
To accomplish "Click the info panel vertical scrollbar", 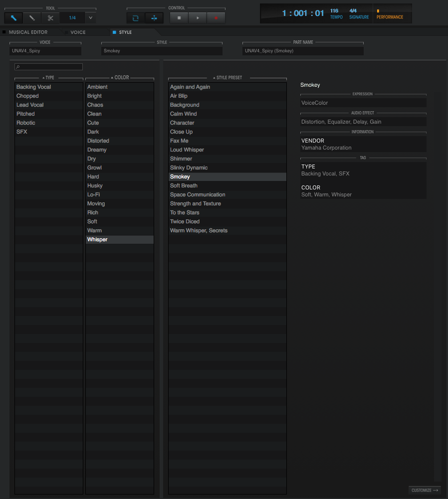I will click(x=438, y=287).
